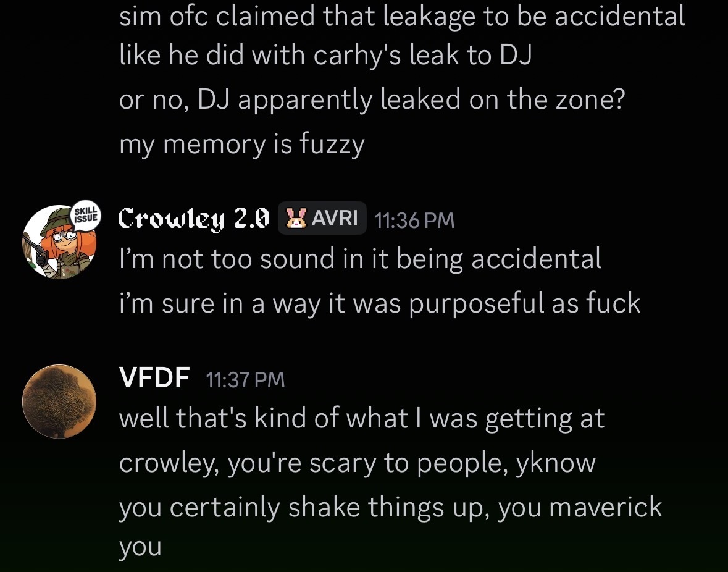Screen dimensions: 728x572
Task: Select the "you certainly shake things up" text
Action: click(303, 507)
